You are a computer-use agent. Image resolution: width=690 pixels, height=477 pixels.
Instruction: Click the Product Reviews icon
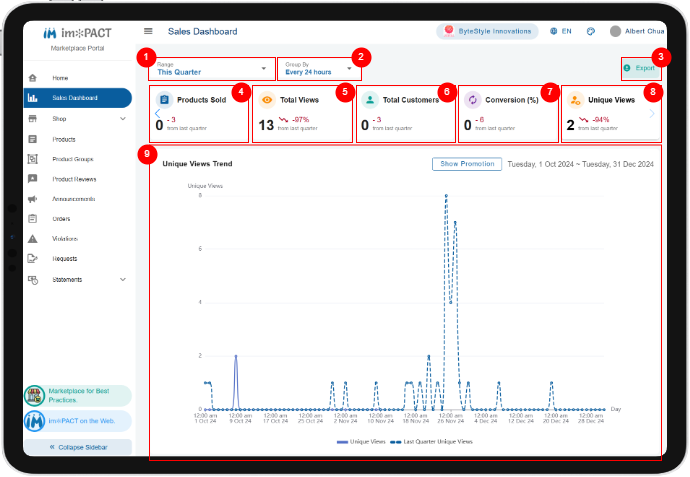click(33, 179)
